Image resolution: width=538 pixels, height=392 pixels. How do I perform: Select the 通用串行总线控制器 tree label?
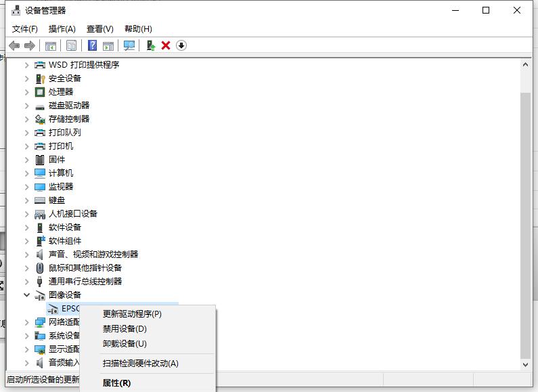85,282
